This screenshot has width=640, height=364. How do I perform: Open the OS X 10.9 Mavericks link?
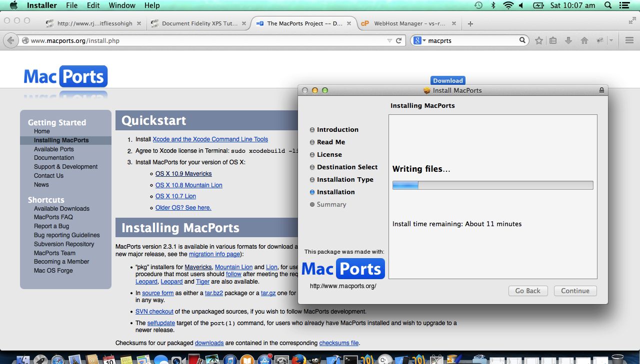(x=183, y=174)
